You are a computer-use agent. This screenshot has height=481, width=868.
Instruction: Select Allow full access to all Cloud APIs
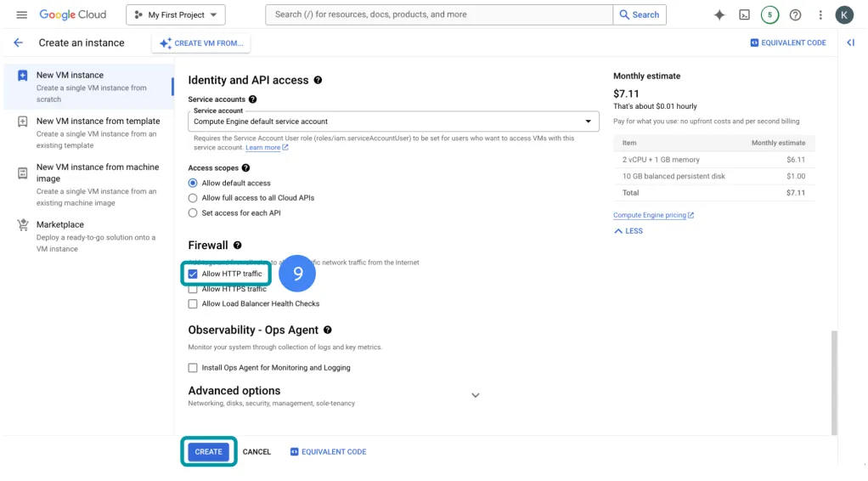[x=193, y=198]
